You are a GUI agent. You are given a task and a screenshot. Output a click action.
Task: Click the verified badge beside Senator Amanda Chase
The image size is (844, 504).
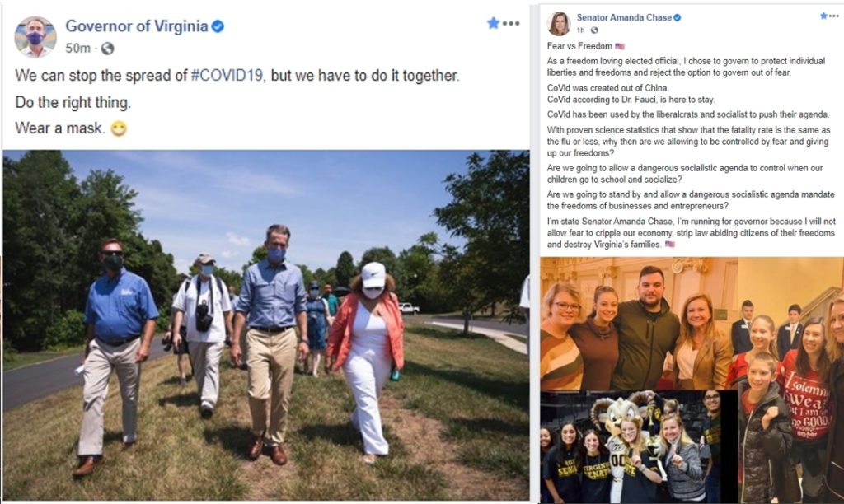678,17
